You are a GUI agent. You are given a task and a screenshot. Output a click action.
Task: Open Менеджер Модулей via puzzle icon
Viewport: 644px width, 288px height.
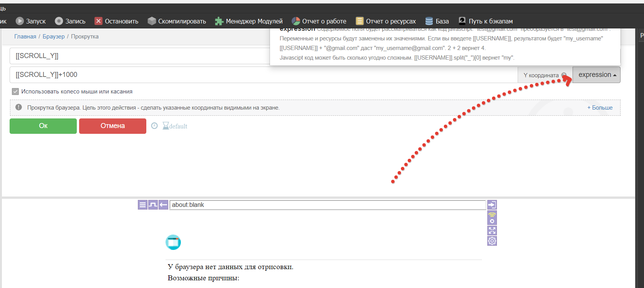(x=219, y=21)
